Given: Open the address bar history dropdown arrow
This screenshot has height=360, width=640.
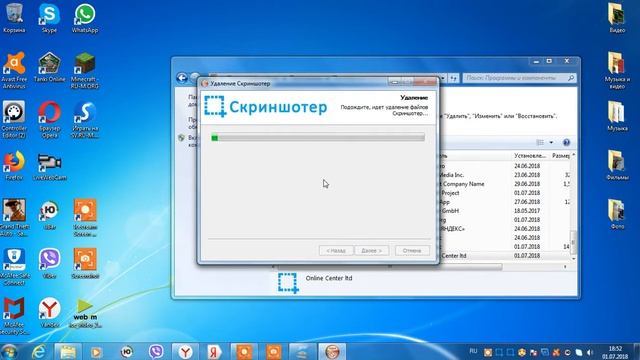Looking at the screenshot, I should [x=443, y=78].
